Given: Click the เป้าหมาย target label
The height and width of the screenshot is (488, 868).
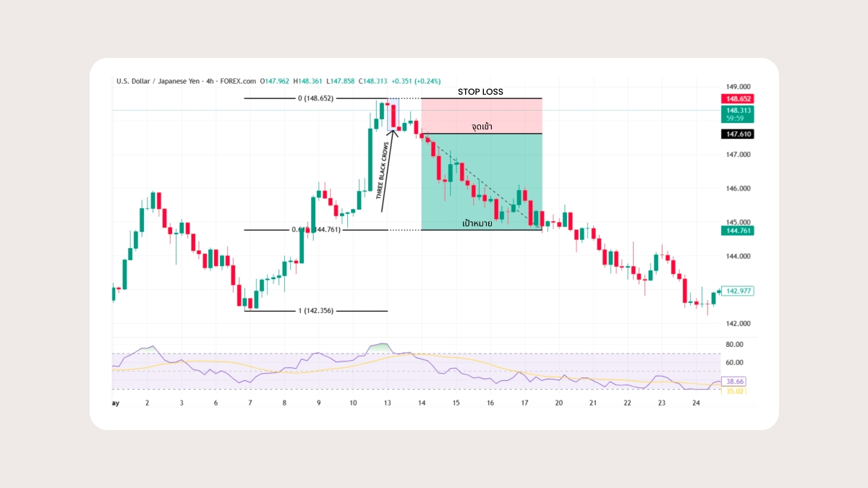Looking at the screenshot, I should coord(477,223).
